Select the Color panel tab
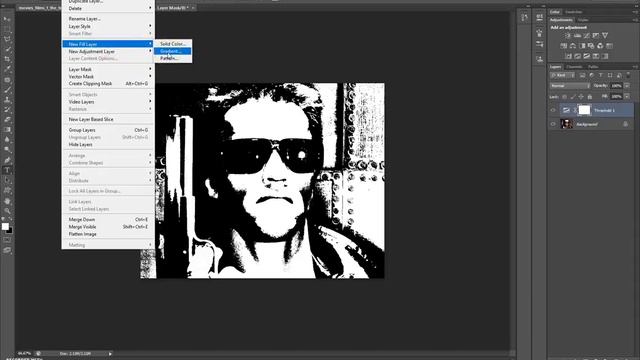 click(x=555, y=12)
